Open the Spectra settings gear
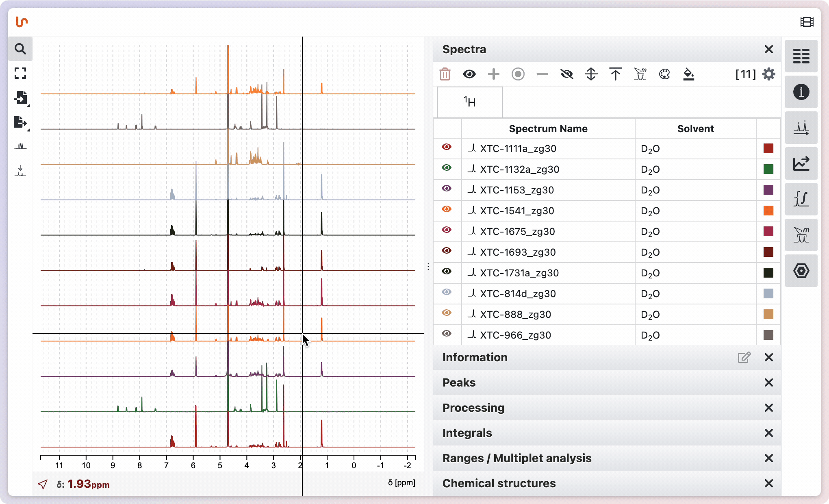Image resolution: width=829 pixels, height=504 pixels. (x=769, y=74)
